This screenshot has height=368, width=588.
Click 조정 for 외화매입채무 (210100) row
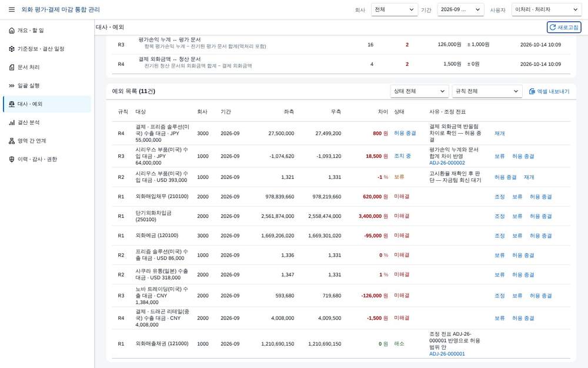tap(499, 197)
